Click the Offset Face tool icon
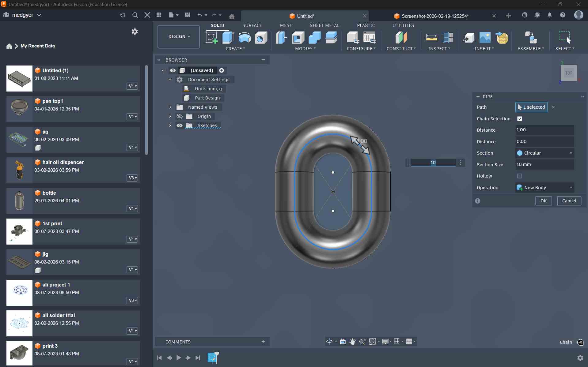Image resolution: width=588 pixels, height=367 pixels. (331, 38)
